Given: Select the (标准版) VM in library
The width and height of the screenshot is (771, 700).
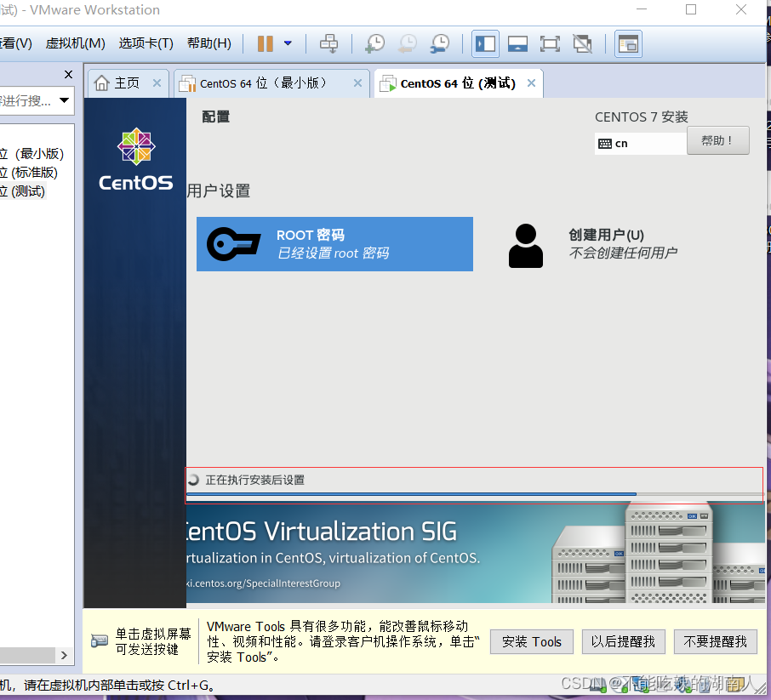Looking at the screenshot, I should [29, 173].
